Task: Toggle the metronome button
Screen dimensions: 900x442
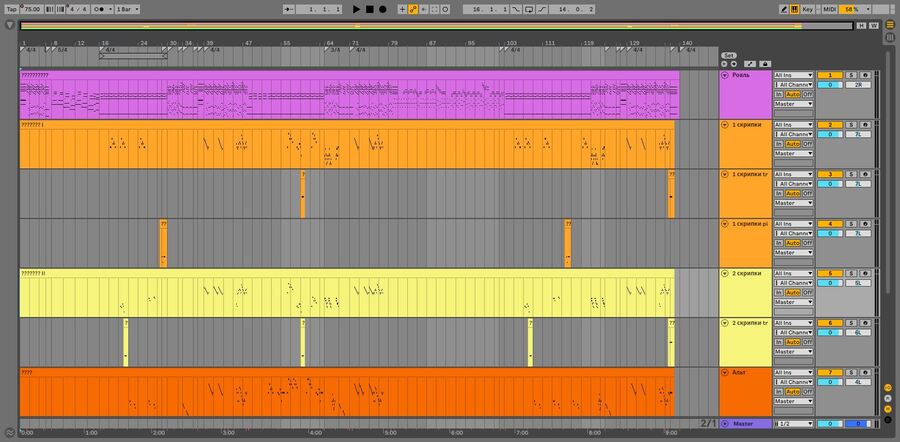Action: click(102, 9)
